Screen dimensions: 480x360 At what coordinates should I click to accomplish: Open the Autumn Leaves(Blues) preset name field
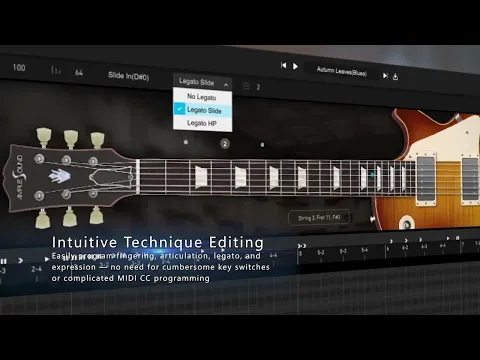pyautogui.click(x=342, y=71)
